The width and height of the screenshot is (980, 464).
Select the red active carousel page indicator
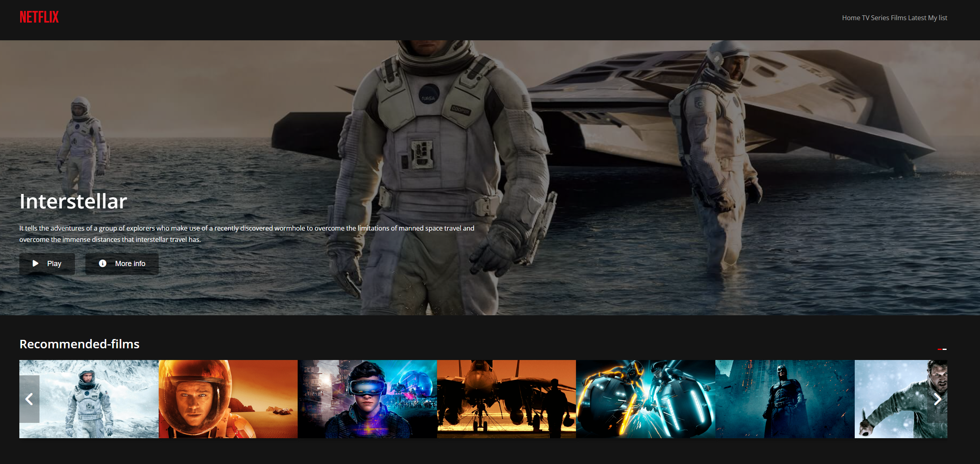click(x=940, y=349)
